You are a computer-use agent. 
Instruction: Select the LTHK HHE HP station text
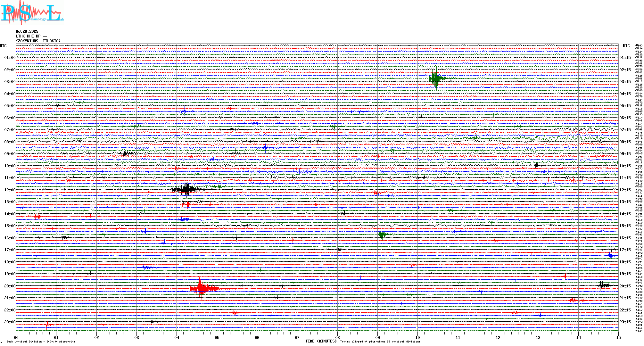click(x=31, y=36)
